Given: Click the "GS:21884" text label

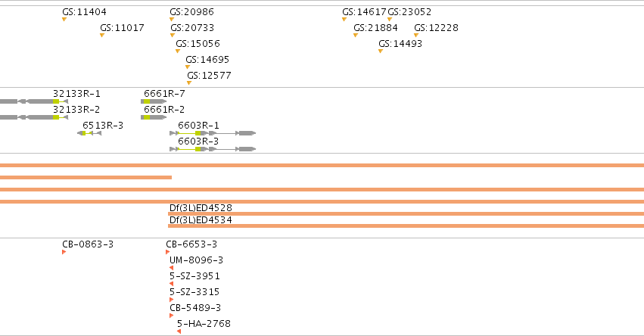Looking at the screenshot, I should pos(376,28).
